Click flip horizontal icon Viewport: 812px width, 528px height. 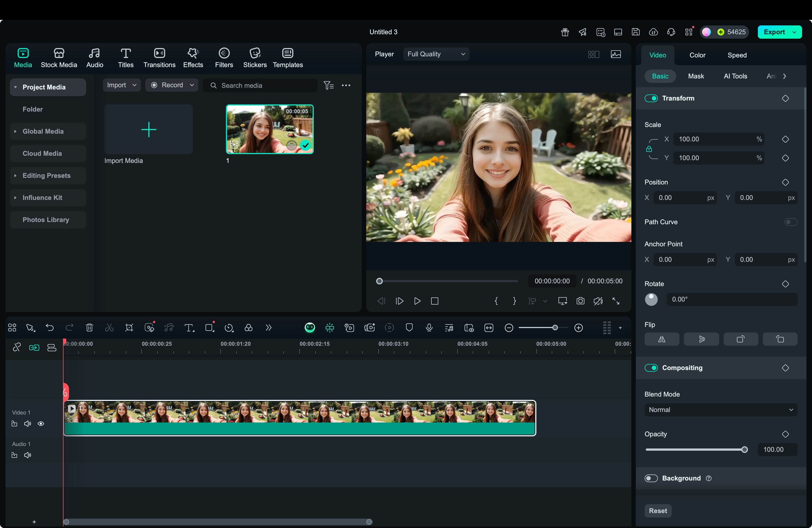pos(661,339)
